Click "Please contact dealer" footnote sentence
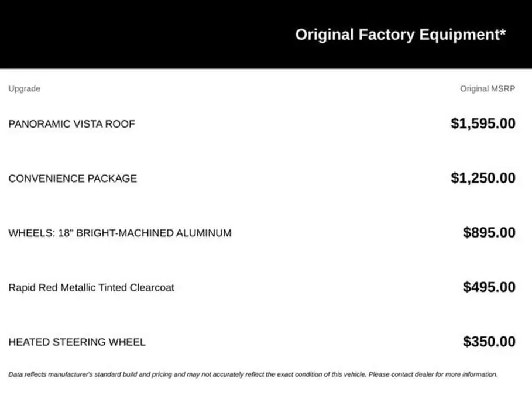This screenshot has height=399, width=532. point(433,374)
